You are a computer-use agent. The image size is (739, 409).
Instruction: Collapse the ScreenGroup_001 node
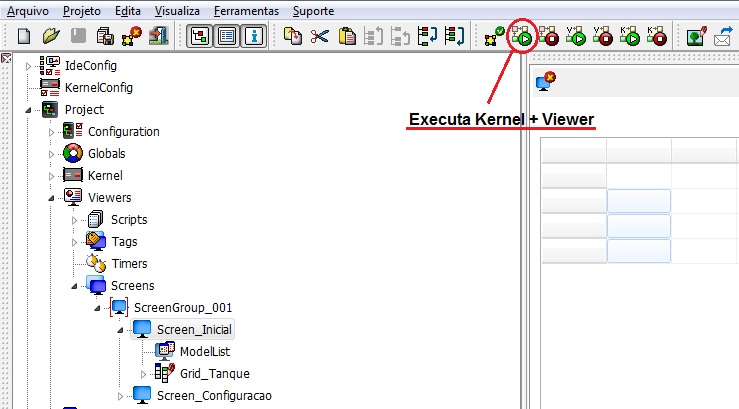point(97,308)
